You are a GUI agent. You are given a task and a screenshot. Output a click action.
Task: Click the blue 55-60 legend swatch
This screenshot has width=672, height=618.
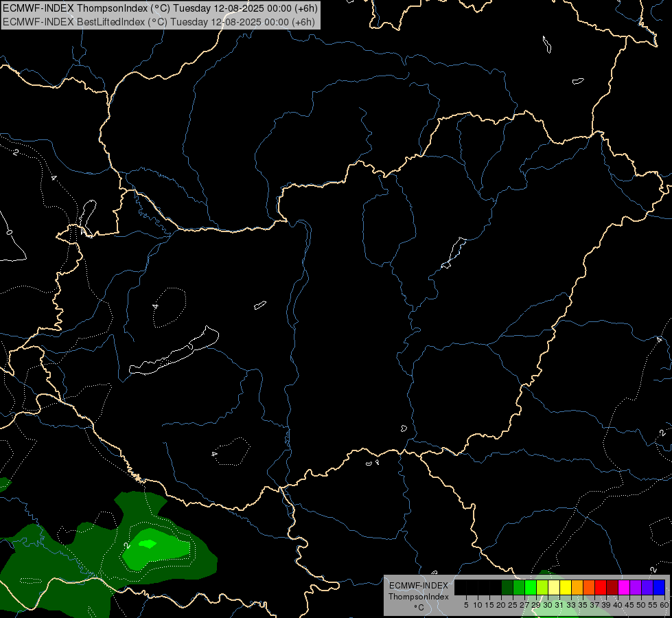[659, 587]
